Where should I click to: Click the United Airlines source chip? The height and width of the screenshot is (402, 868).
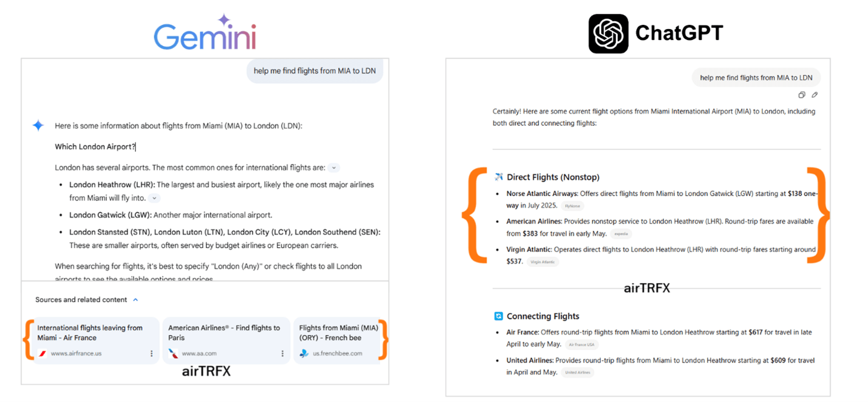point(577,373)
